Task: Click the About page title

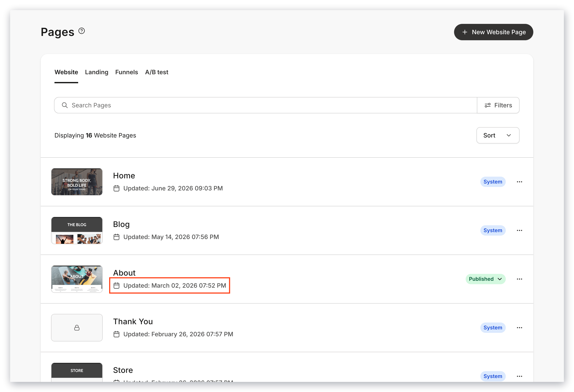Action: (124, 273)
